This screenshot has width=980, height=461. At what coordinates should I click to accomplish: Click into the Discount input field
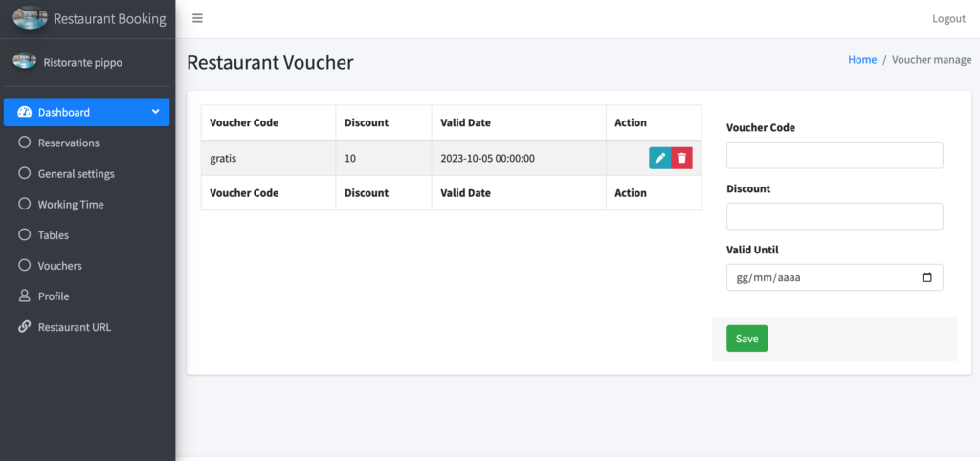[835, 216]
